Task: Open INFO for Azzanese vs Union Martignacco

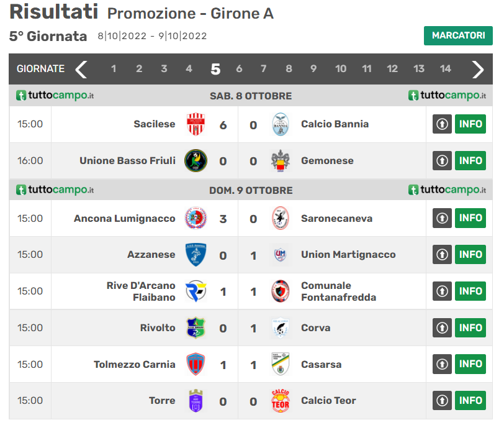Action: [470, 255]
